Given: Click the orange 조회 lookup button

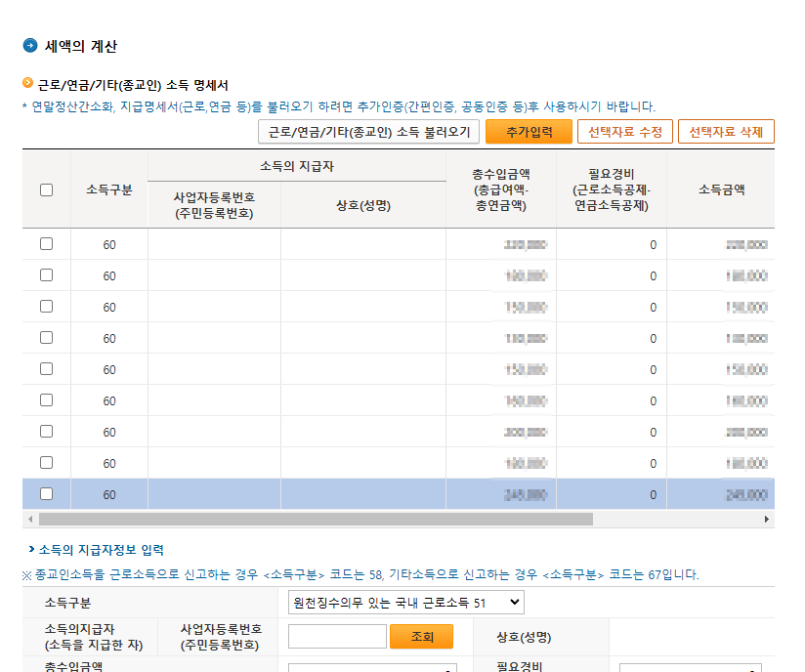Looking at the screenshot, I should [421, 637].
